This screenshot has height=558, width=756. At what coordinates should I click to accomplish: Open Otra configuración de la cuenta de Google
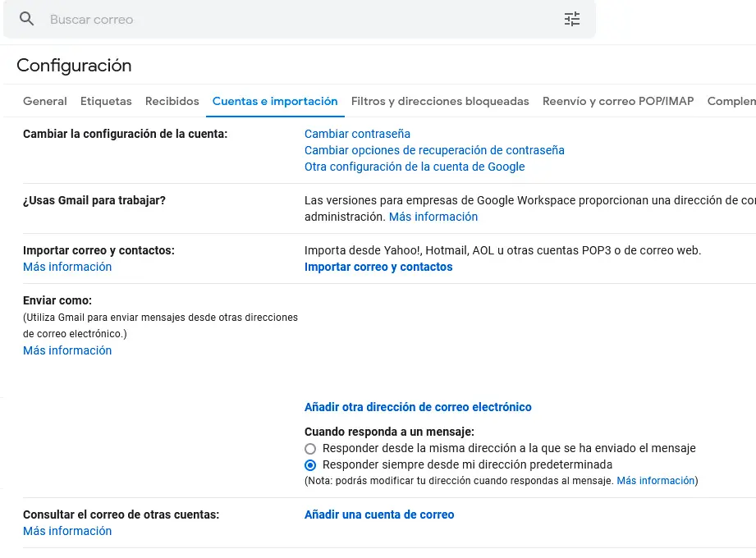415,167
